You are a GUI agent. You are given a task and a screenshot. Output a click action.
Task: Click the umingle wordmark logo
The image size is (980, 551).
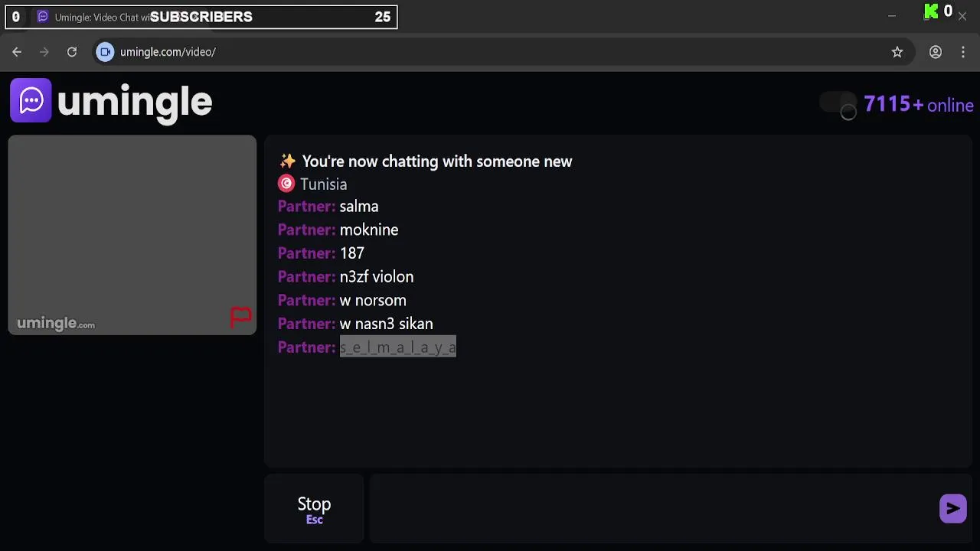[x=135, y=102]
